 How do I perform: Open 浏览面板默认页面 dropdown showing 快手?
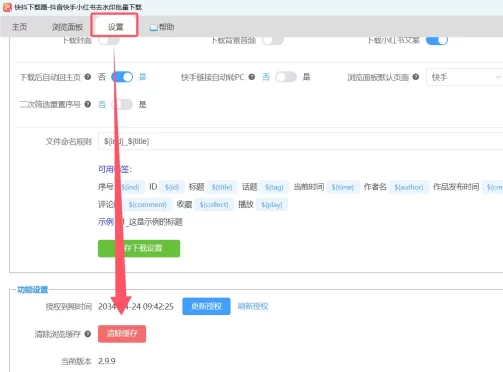click(x=464, y=77)
